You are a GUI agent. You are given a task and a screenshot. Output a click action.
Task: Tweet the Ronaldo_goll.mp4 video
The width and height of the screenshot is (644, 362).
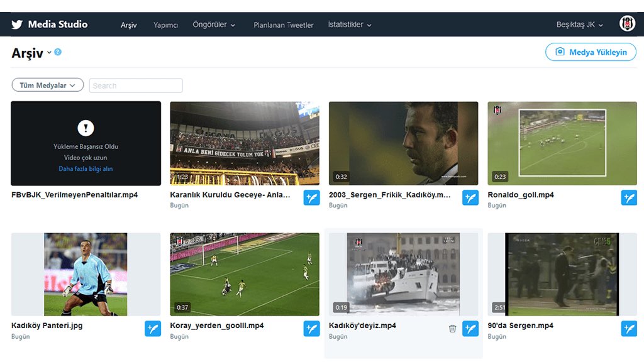(629, 197)
